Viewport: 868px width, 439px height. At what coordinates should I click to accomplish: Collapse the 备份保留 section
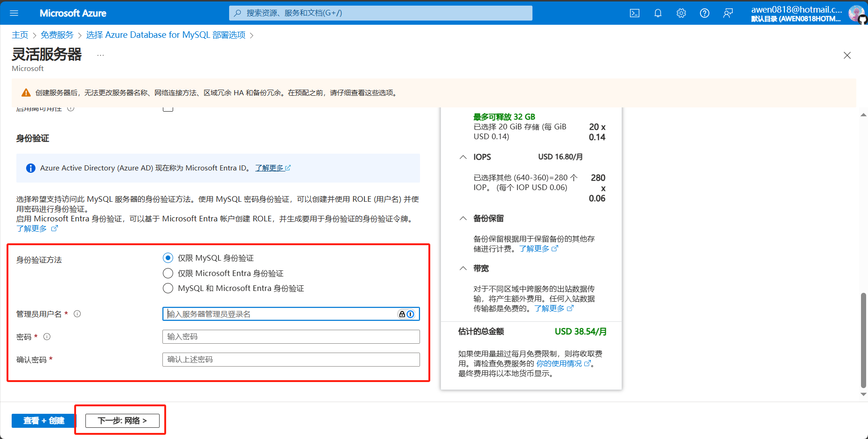coord(463,218)
